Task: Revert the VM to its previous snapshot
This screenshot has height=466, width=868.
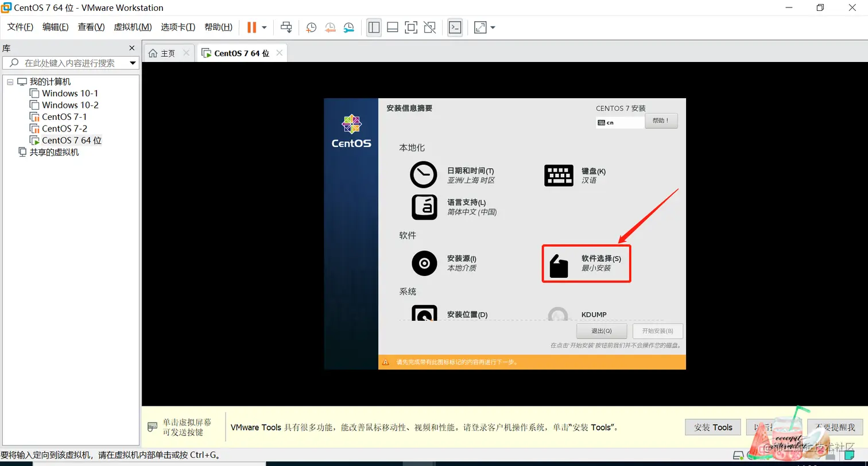Action: [330, 27]
